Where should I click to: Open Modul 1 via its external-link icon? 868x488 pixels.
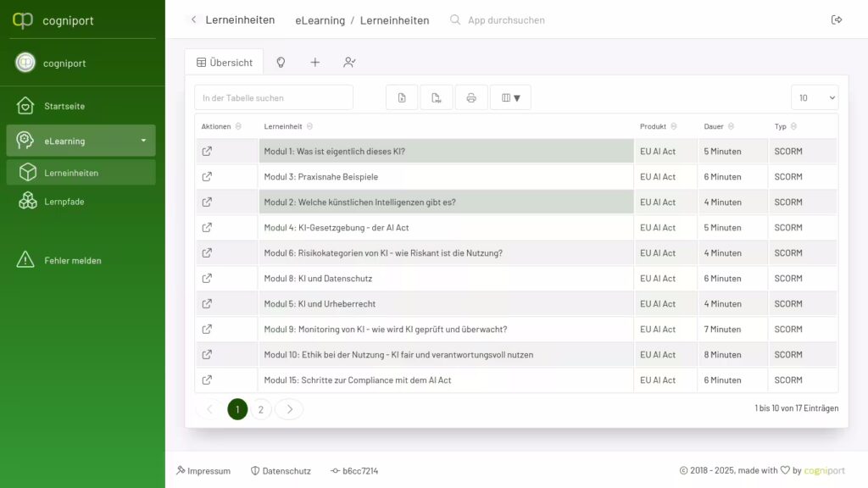click(207, 152)
